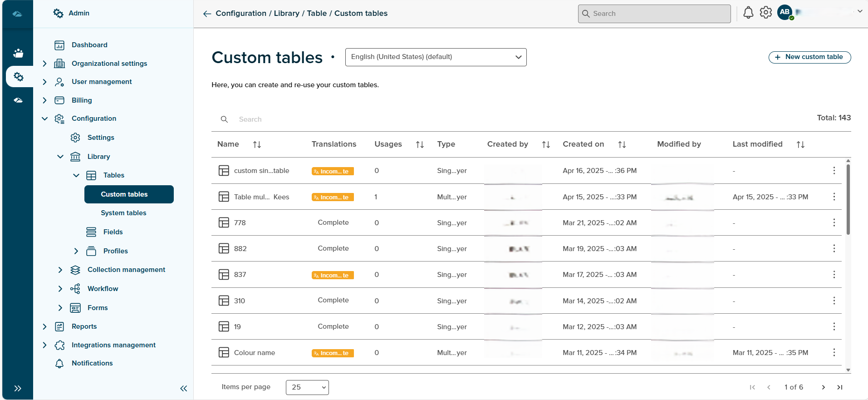Sort by Name column arrows

pyautogui.click(x=257, y=144)
